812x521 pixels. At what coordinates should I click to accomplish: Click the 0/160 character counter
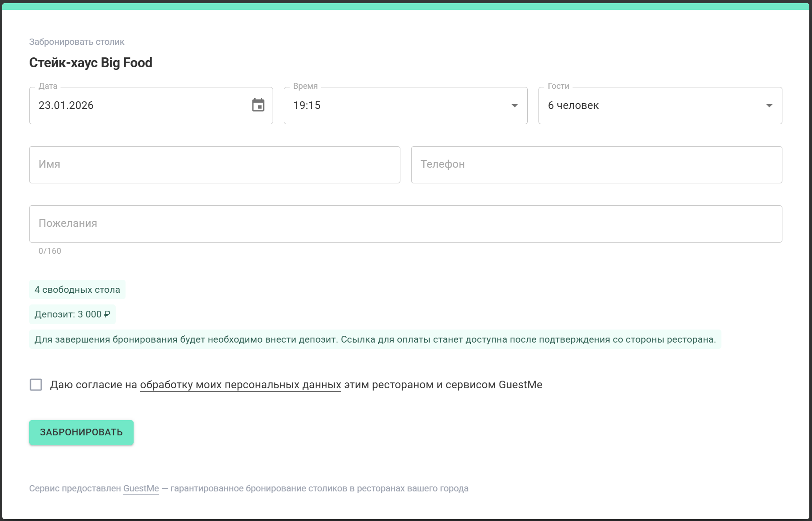(x=49, y=251)
